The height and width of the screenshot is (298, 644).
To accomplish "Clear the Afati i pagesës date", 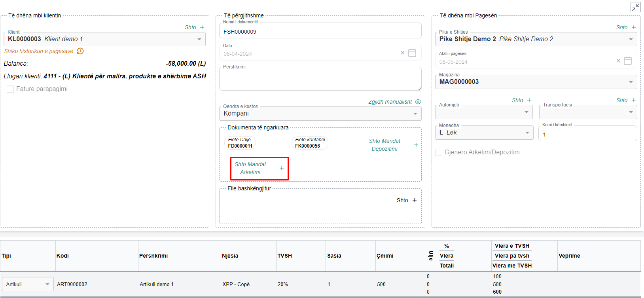I will click(618, 61).
